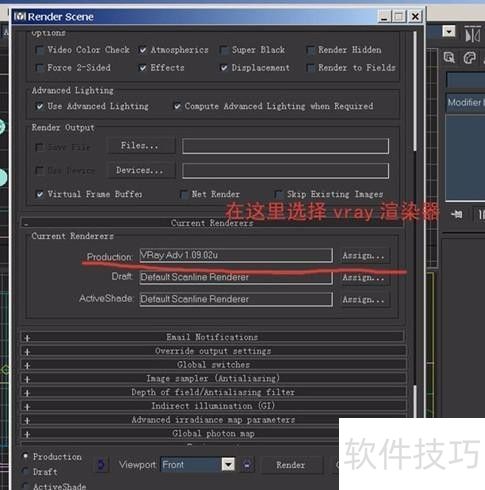Click the pin stack icon in main window

coord(456,214)
